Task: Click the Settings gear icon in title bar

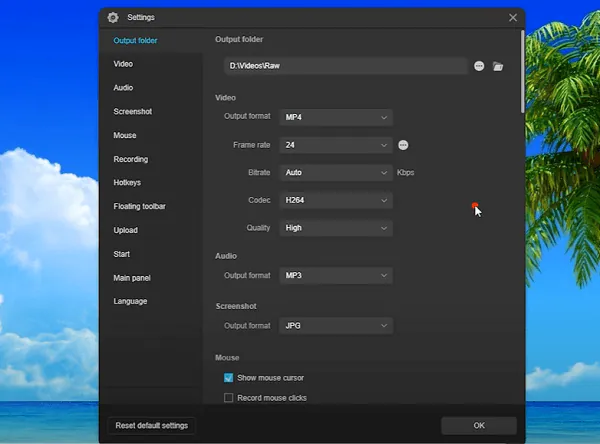Action: pos(113,17)
